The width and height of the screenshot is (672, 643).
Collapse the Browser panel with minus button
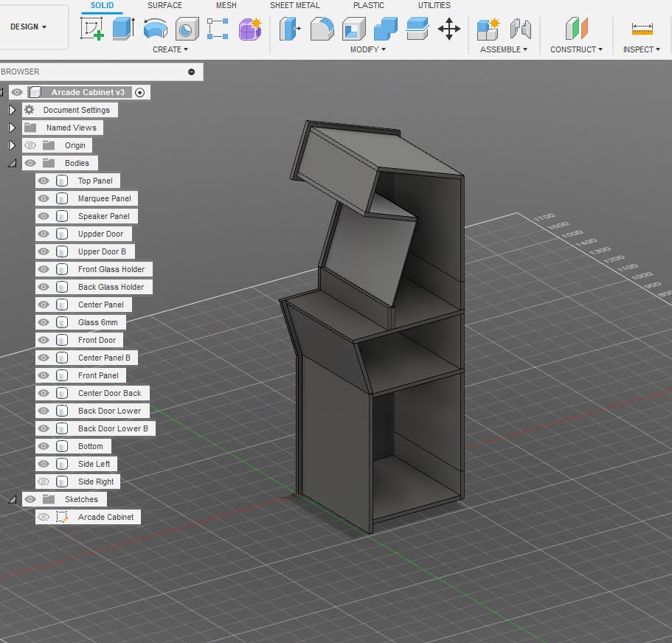click(192, 72)
